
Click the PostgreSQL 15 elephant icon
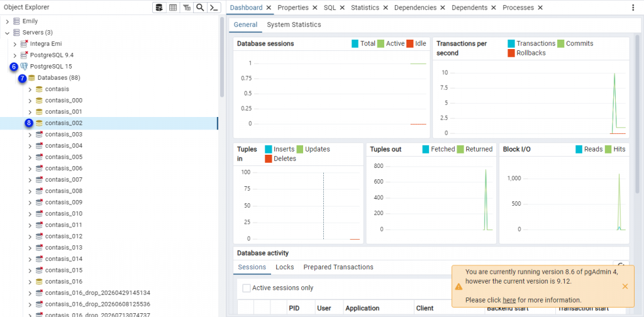click(25, 66)
